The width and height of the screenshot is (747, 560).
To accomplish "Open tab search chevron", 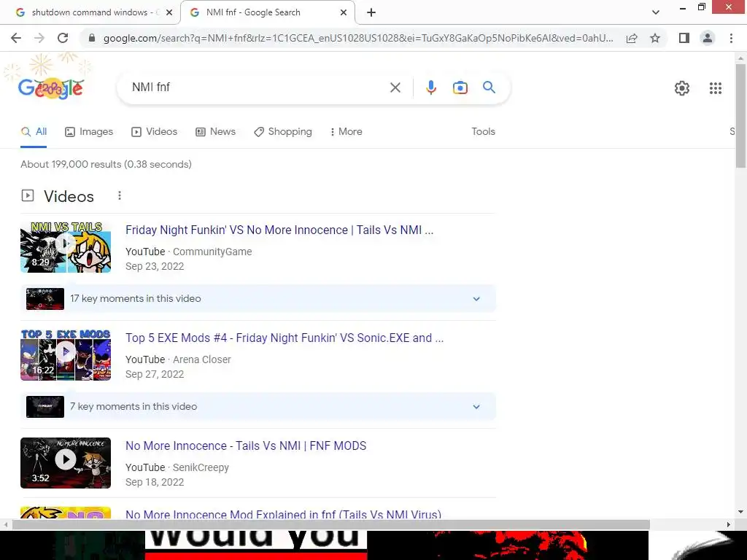I will point(656,12).
